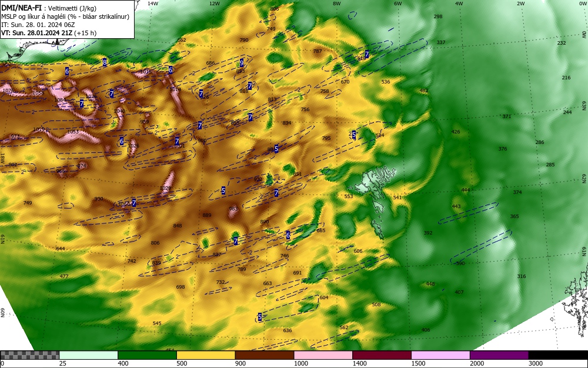Click the map value '545'
This screenshot has height=368, width=588.
pos(157,323)
